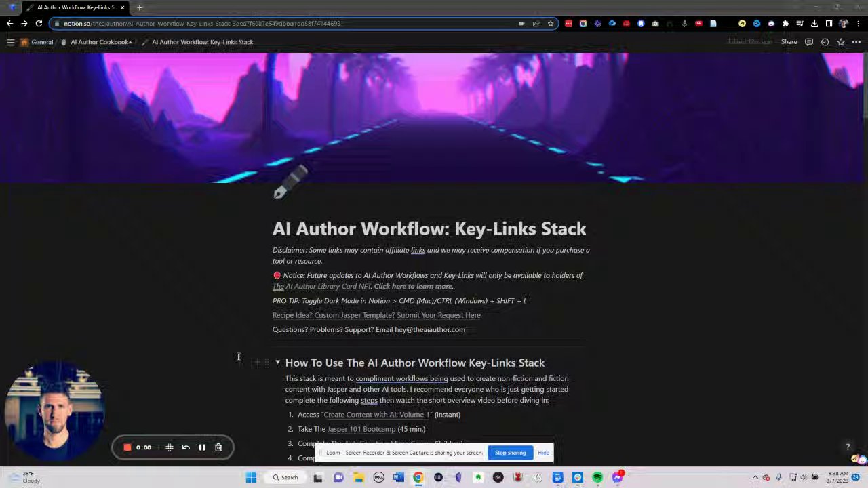Open 'Create Content with AI: Volume 1' link
868x488 pixels.
pos(377,415)
